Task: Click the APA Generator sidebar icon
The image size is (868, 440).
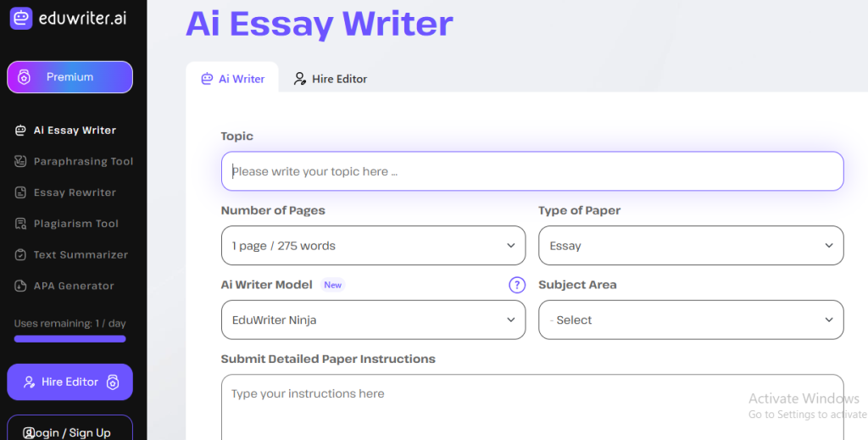Action: 20,286
